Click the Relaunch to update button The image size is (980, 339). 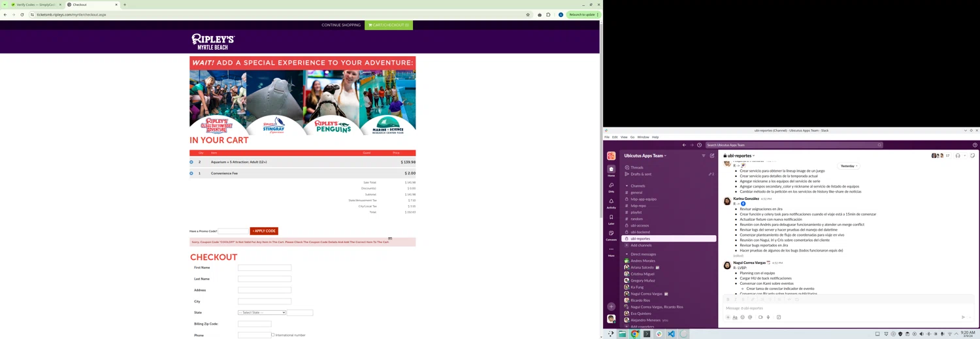coord(583,14)
